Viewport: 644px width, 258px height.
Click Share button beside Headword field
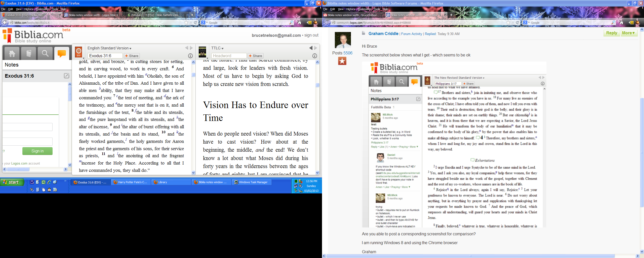255,56
